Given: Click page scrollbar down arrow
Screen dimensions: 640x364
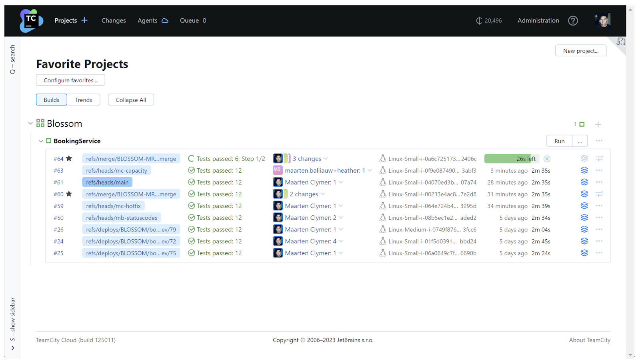Looking at the screenshot, I should 631,355.
